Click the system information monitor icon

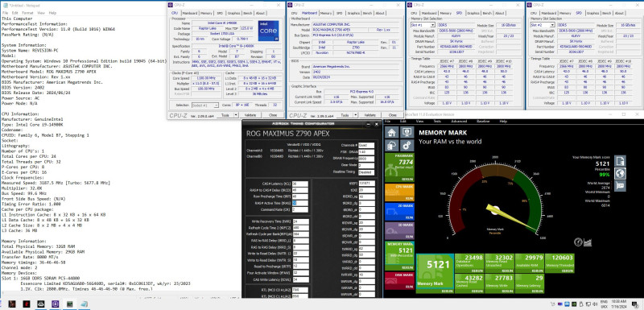[407, 132]
